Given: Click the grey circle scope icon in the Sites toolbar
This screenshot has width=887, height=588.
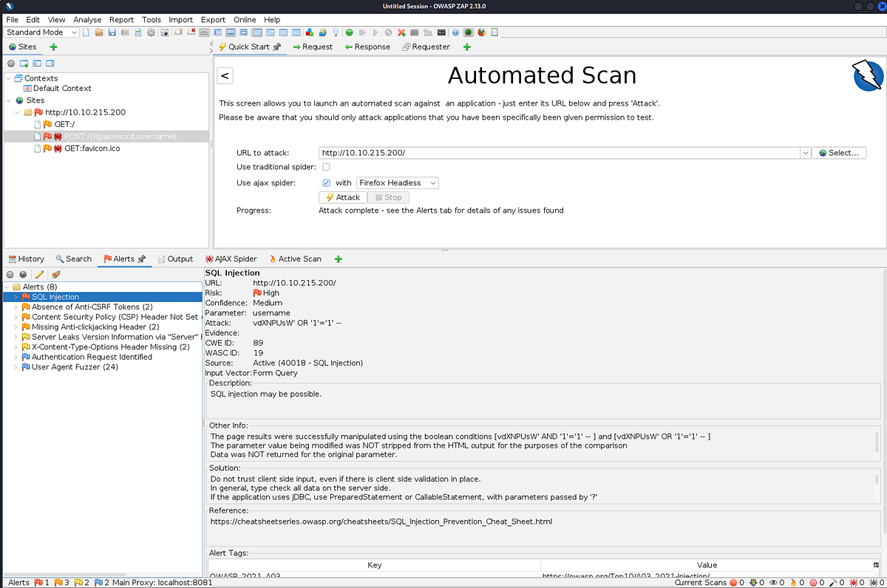Looking at the screenshot, I should [x=11, y=64].
